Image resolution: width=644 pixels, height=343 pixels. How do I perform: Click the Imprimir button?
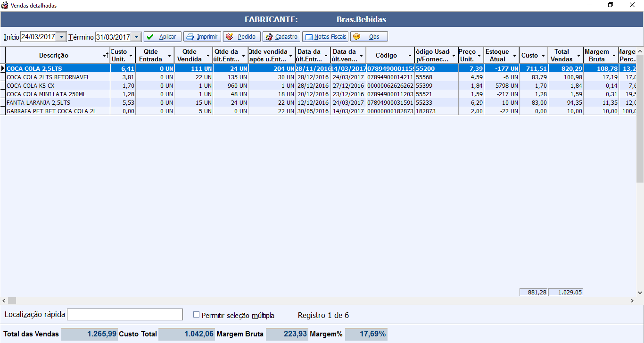(202, 37)
